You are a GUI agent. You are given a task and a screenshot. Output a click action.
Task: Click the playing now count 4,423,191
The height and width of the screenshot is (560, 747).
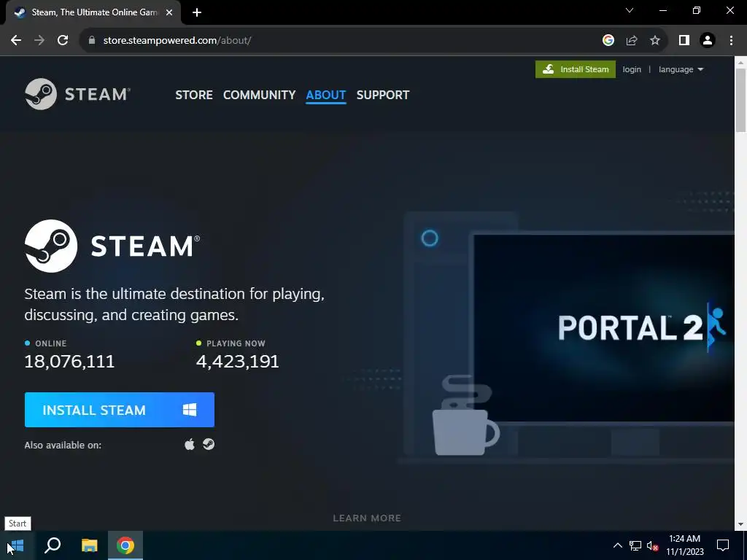pyautogui.click(x=238, y=362)
